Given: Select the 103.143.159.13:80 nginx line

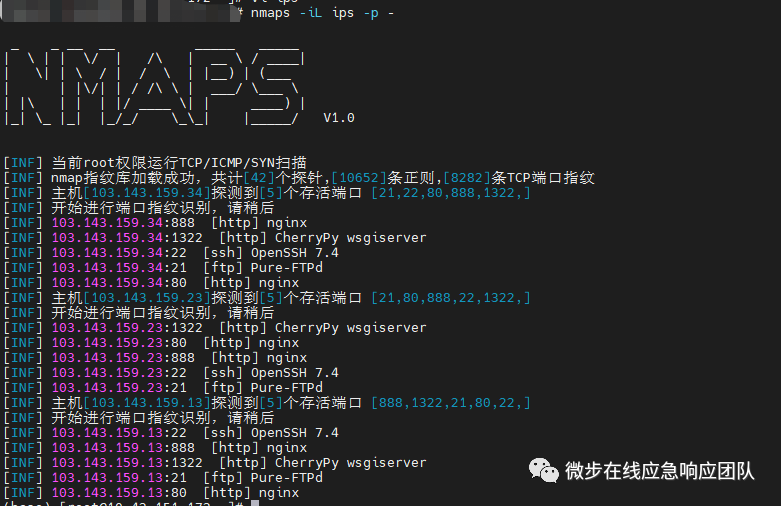Looking at the screenshot, I should click(x=151, y=492).
